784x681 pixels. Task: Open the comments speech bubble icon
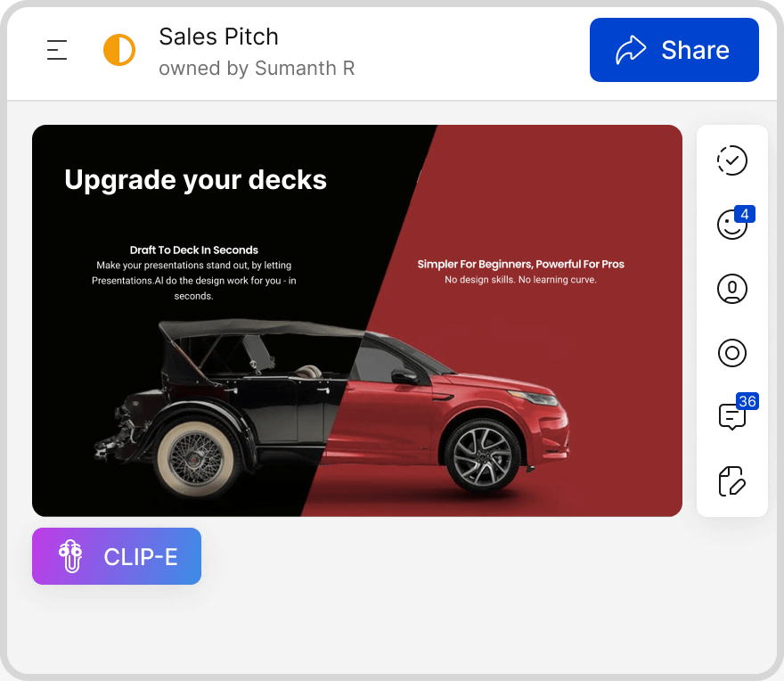pos(731,417)
